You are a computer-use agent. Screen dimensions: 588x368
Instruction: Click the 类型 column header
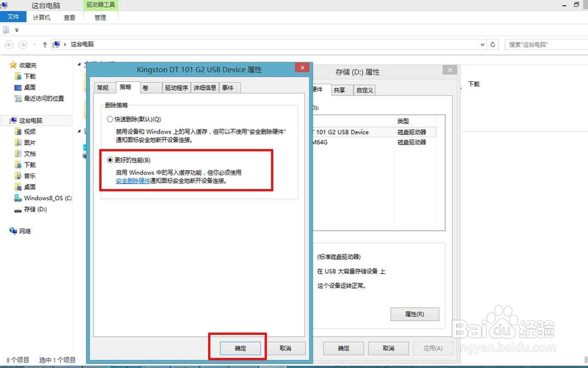point(403,121)
